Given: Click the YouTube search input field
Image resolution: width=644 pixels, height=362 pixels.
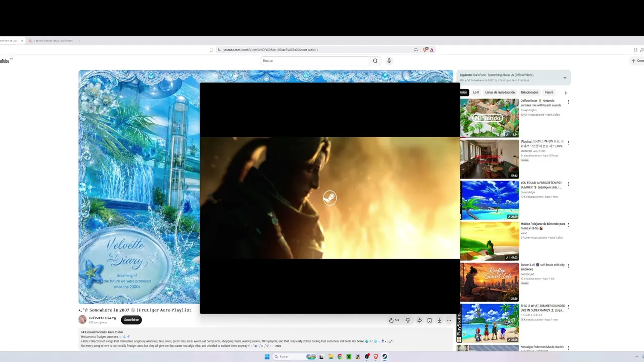Looking at the screenshot, I should pos(314,61).
